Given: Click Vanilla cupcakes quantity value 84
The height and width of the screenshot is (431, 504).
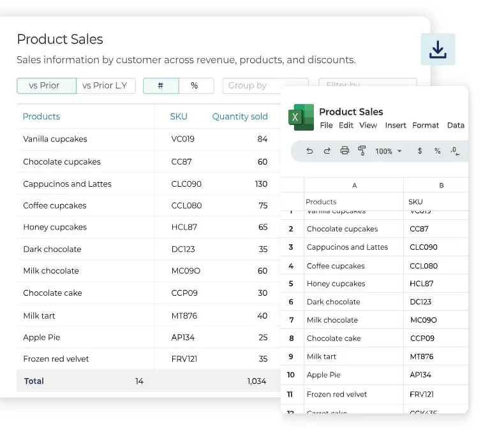Looking at the screenshot, I should click(262, 139).
